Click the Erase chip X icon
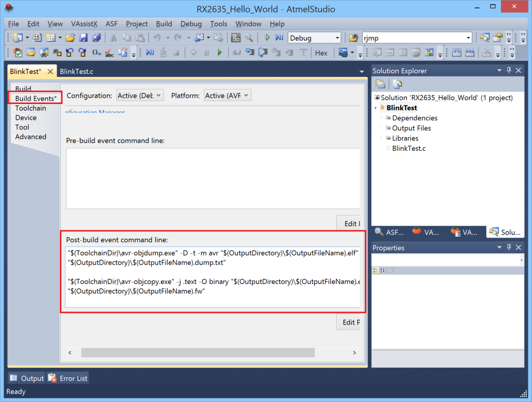The height and width of the screenshot is (402, 532). point(487,53)
